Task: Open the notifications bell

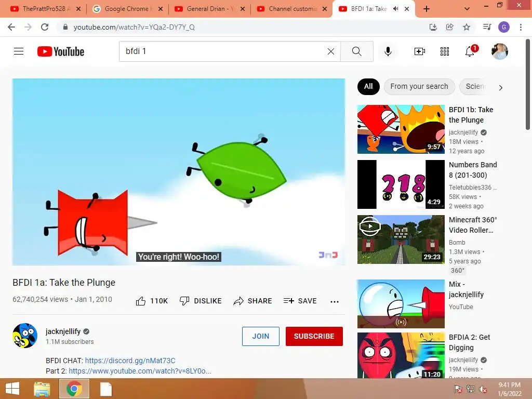Action: click(x=470, y=51)
